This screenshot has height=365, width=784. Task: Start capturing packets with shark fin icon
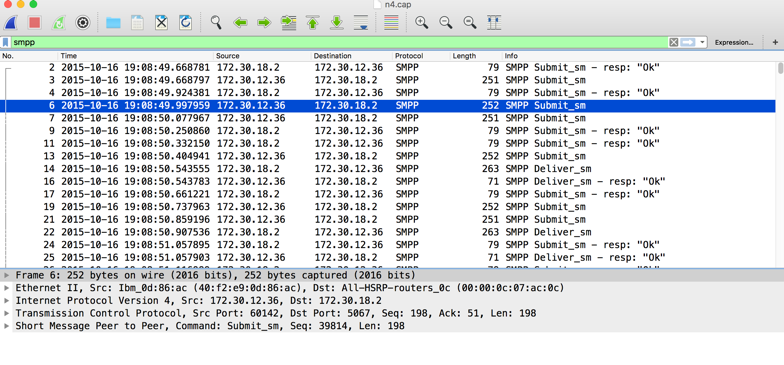[x=10, y=22]
